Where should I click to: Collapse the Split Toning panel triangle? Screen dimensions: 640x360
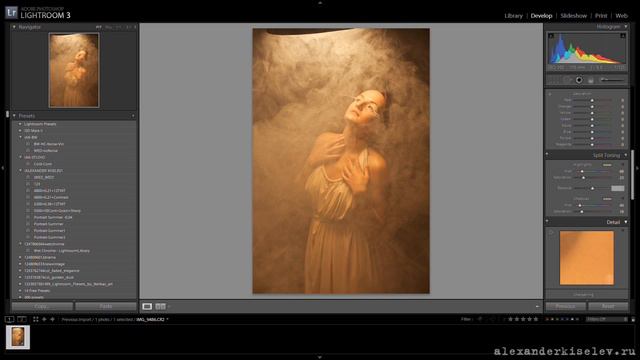(x=626, y=155)
